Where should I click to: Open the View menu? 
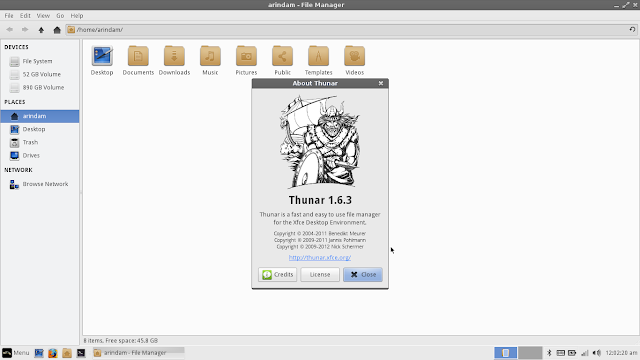pyautogui.click(x=43, y=16)
